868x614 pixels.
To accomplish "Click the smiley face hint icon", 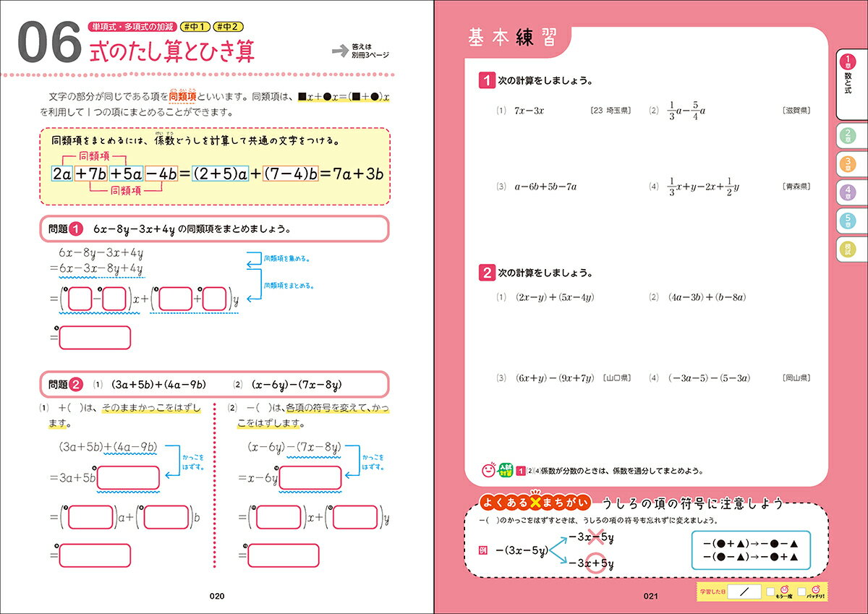I will (488, 470).
